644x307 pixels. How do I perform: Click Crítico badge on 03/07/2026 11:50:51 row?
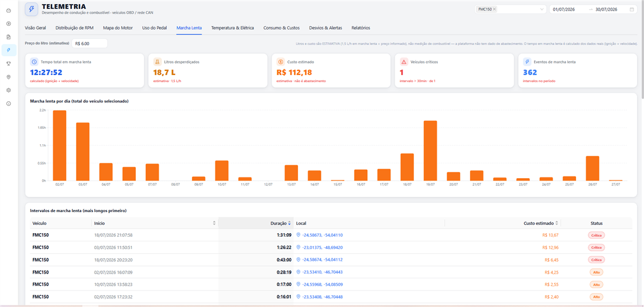pos(597,247)
